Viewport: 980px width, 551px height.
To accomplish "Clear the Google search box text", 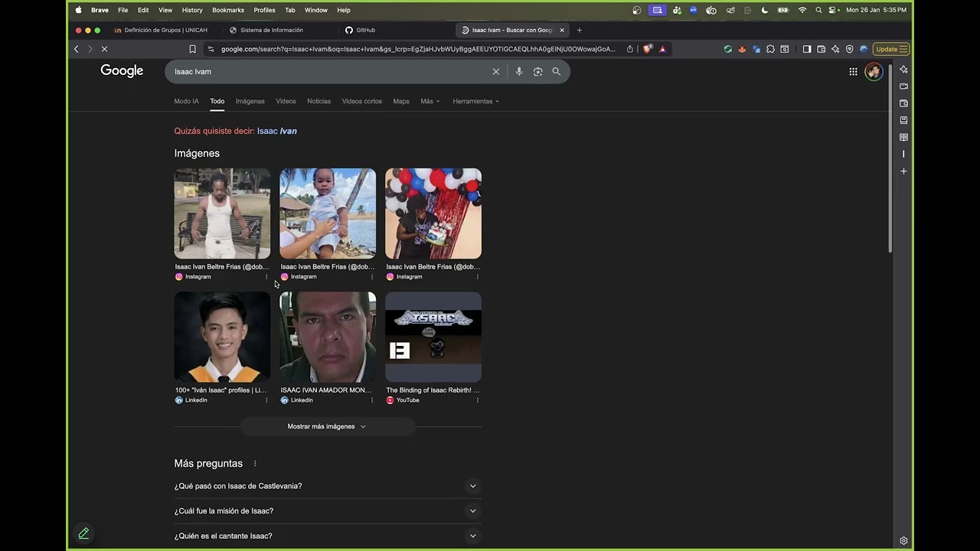I will coord(495,71).
